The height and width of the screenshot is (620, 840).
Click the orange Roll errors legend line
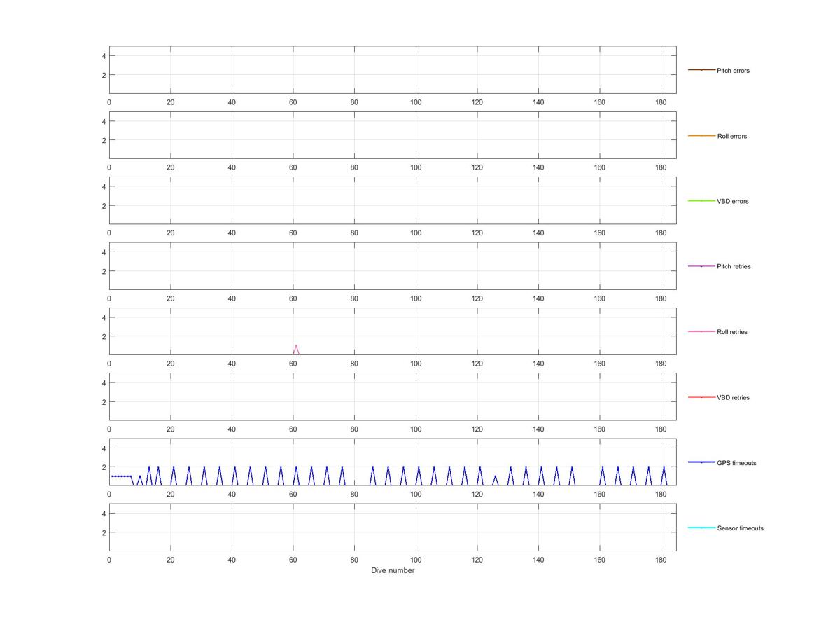click(701, 135)
